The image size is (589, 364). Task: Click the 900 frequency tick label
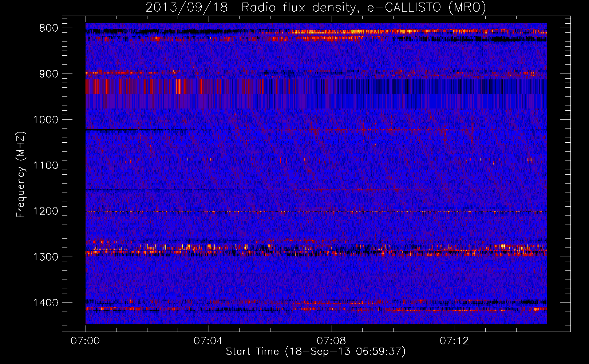click(x=48, y=74)
